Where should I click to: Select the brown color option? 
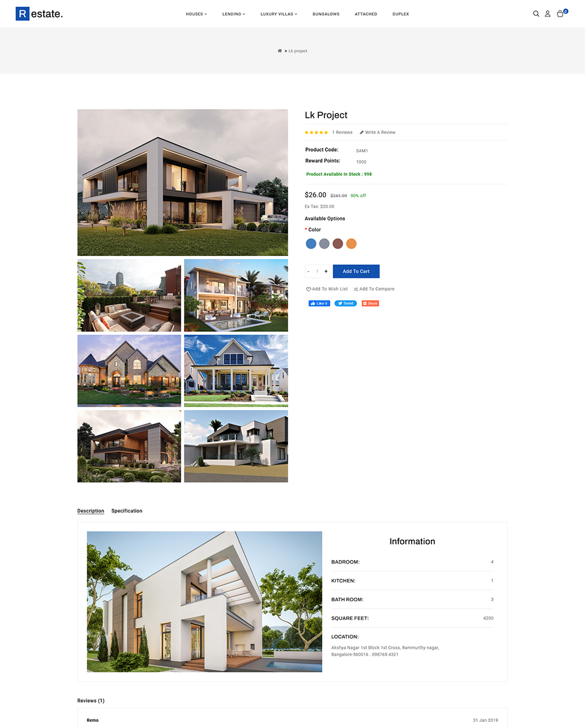(338, 243)
